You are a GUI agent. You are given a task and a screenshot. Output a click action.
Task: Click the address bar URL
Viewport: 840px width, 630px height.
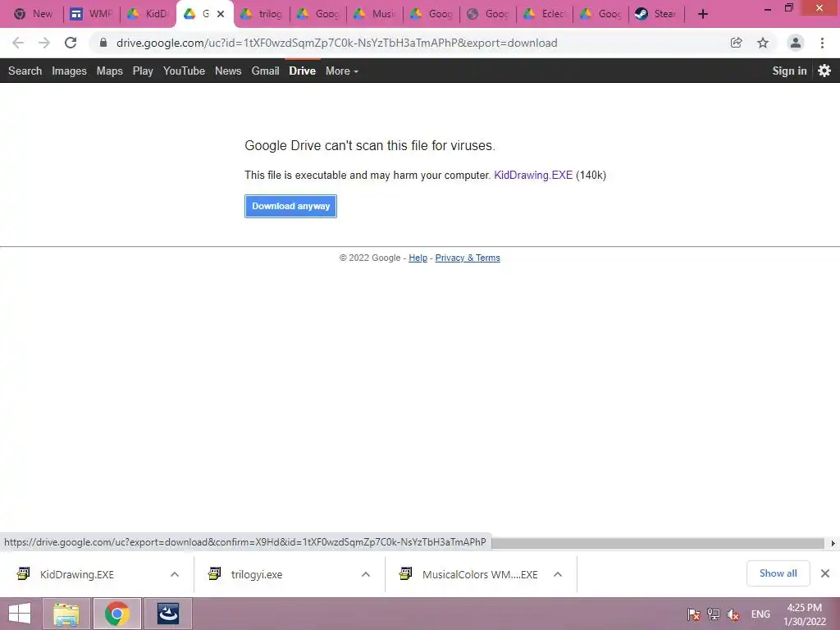pos(336,43)
